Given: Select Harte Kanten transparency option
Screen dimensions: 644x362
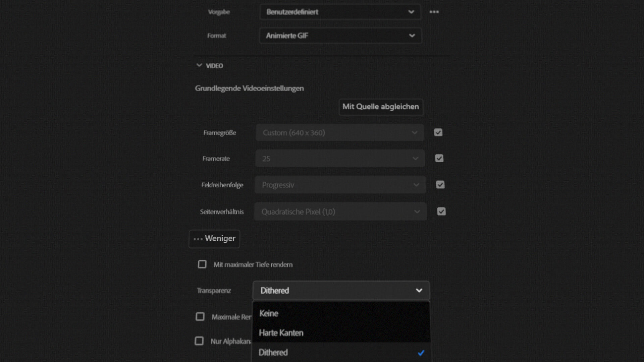Looking at the screenshot, I should (x=341, y=333).
